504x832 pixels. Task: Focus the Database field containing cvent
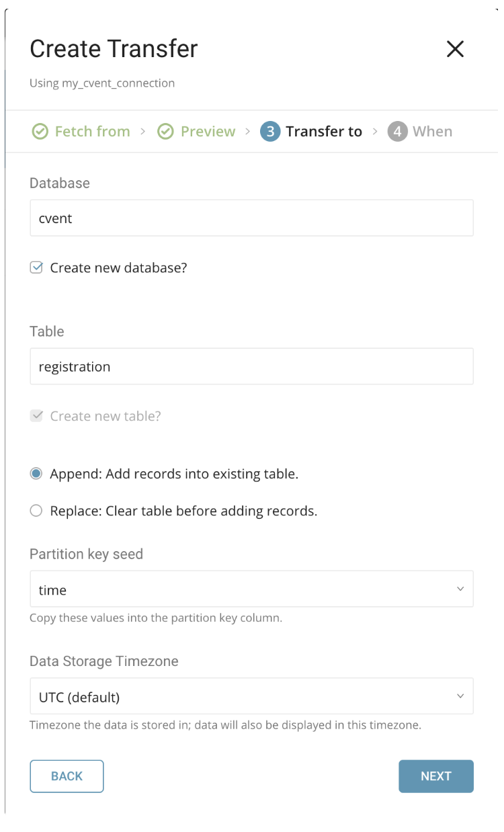click(x=251, y=218)
